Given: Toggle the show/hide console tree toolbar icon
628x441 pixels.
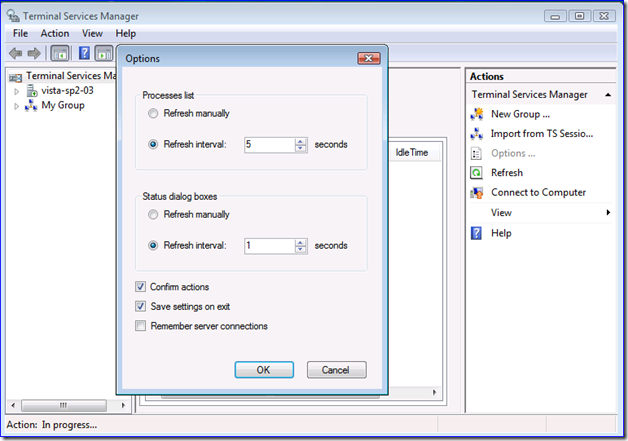Looking at the screenshot, I should [60, 53].
